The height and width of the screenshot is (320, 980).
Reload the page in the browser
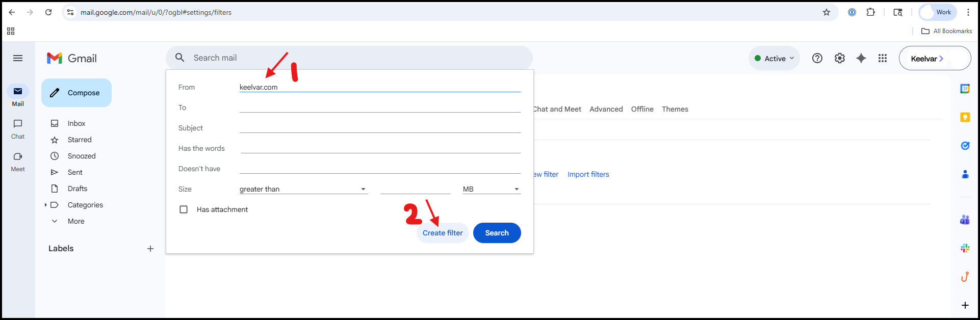pos(48,12)
